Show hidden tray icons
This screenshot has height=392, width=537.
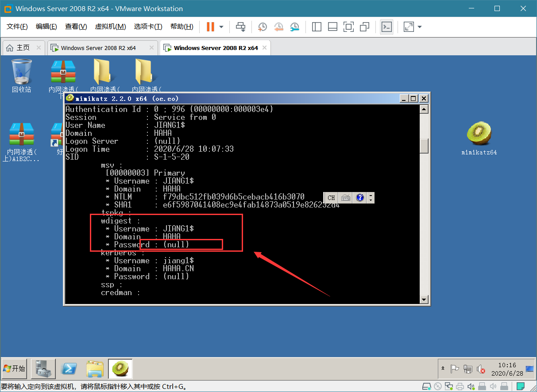click(x=443, y=368)
